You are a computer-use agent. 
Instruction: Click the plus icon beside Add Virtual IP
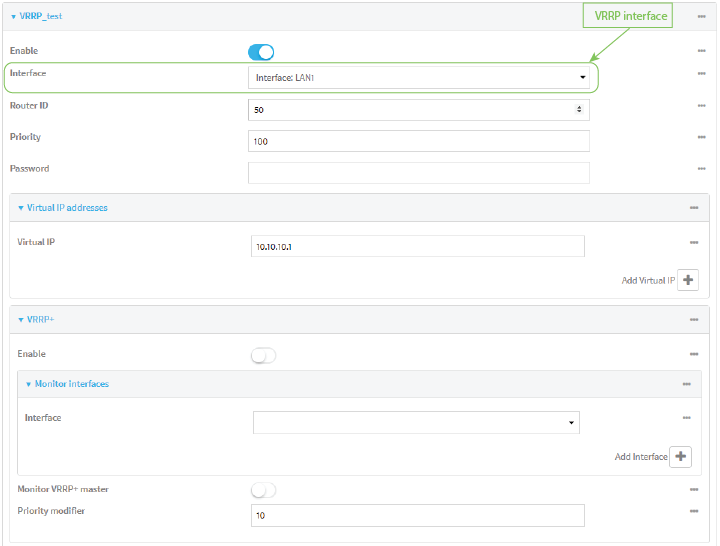point(687,280)
